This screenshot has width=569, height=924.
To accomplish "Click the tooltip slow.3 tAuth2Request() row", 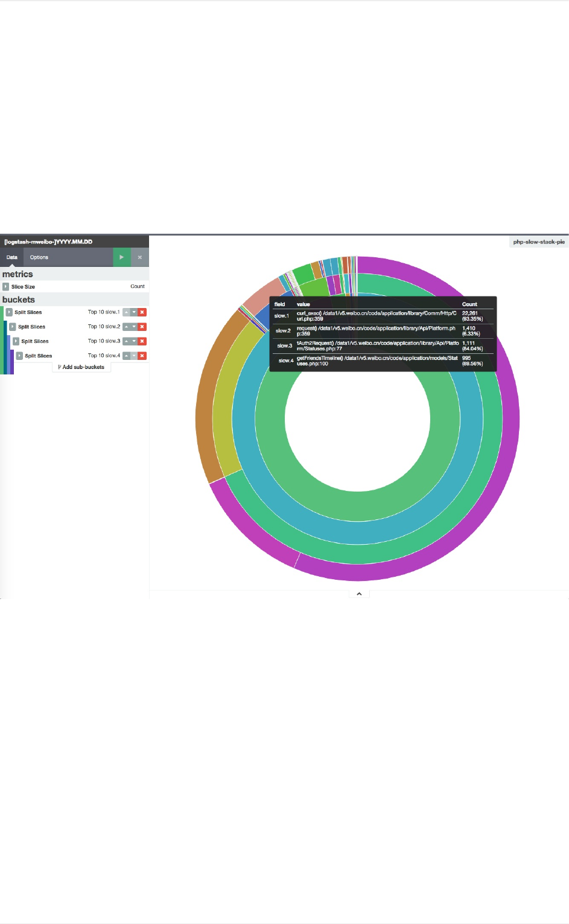I will coord(383,345).
